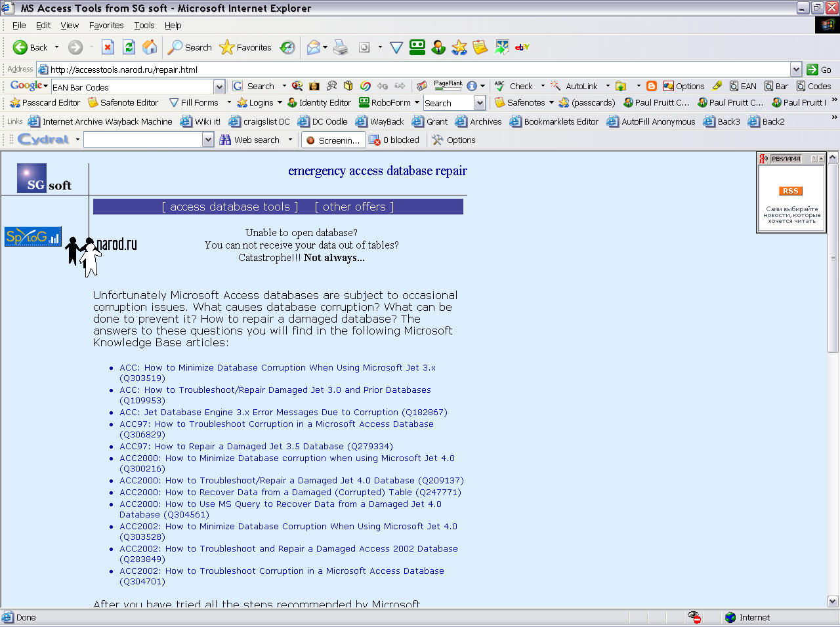Viewport: 840px width, 627px height.
Task: Click AutoLink on the Google toolbar
Action: click(x=574, y=86)
